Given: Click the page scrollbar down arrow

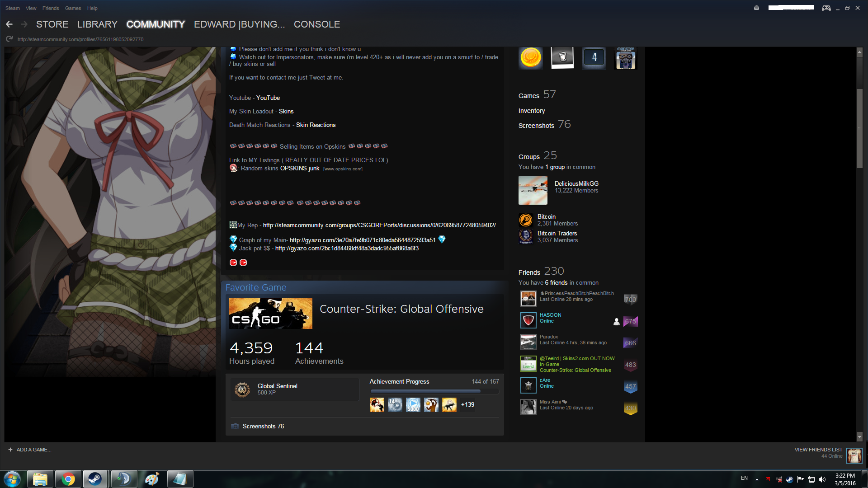Looking at the screenshot, I should (859, 436).
